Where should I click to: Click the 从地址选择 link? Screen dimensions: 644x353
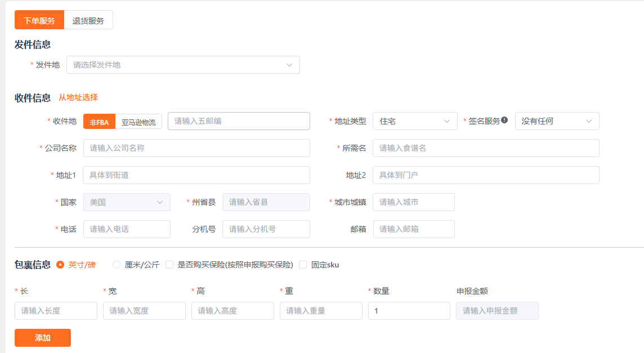(x=78, y=97)
